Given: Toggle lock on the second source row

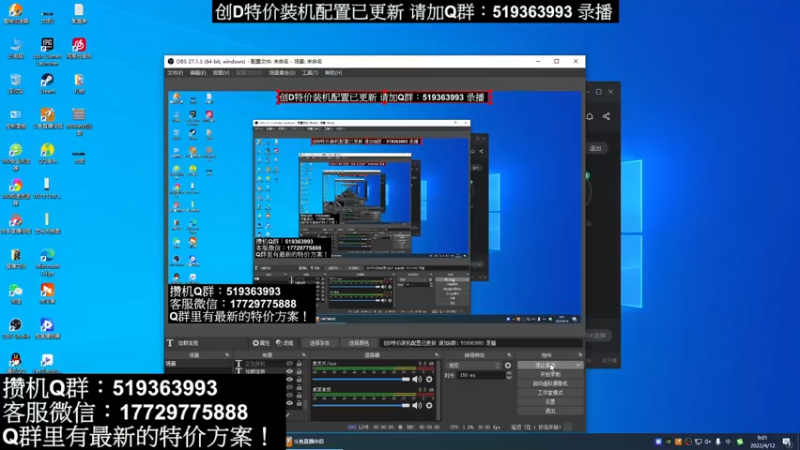Looking at the screenshot, I should coord(299,371).
